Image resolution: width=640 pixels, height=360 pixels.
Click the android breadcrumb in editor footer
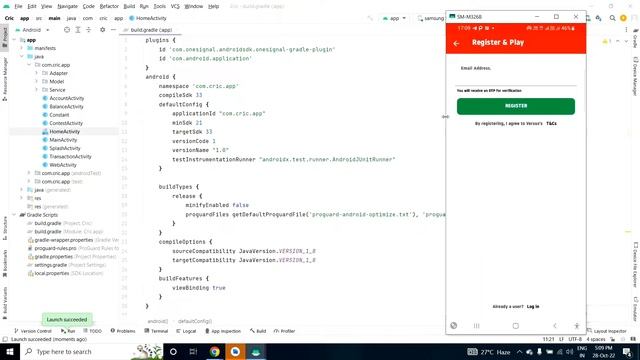click(158, 321)
